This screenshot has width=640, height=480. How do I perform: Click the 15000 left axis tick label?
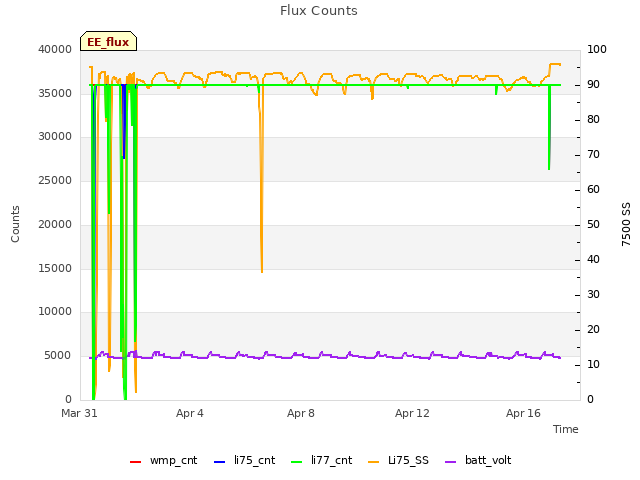55,268
